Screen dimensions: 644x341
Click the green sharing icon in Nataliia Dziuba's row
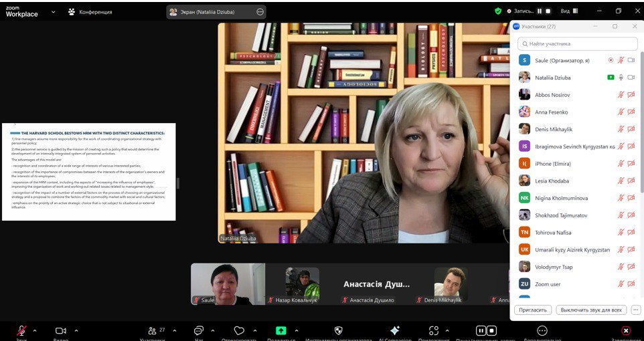click(611, 78)
